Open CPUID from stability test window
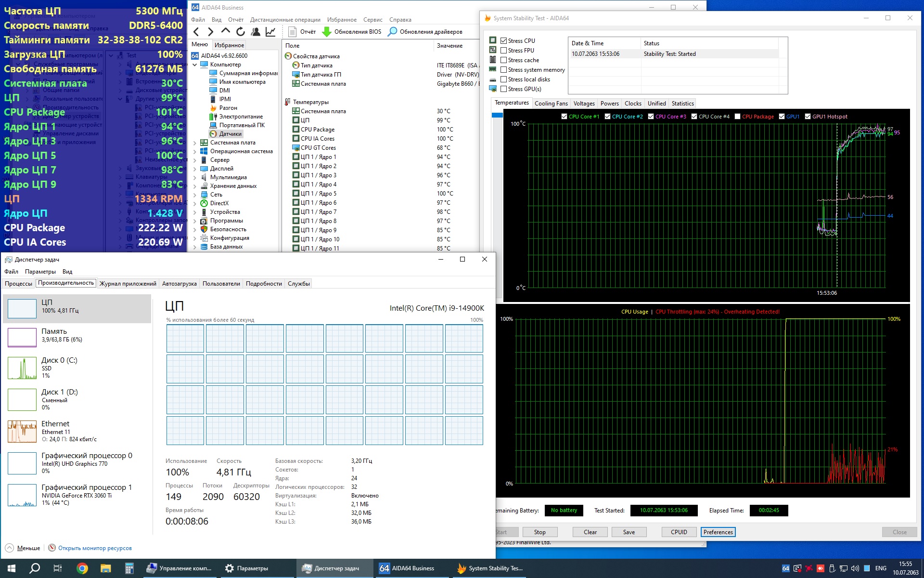This screenshot has height=578, width=924. 679,532
